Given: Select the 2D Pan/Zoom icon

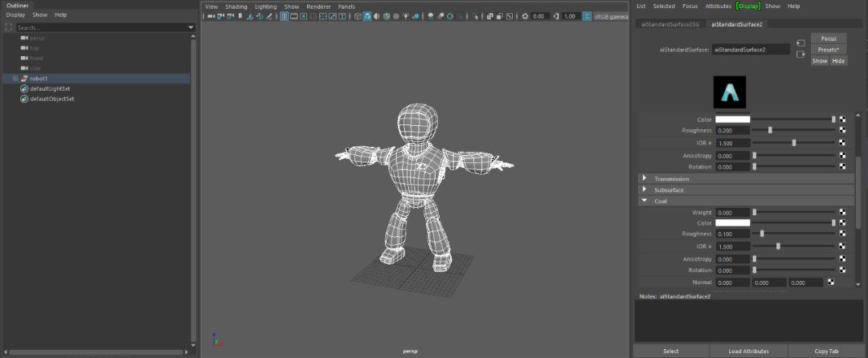Looking at the screenshot, I should [260, 17].
